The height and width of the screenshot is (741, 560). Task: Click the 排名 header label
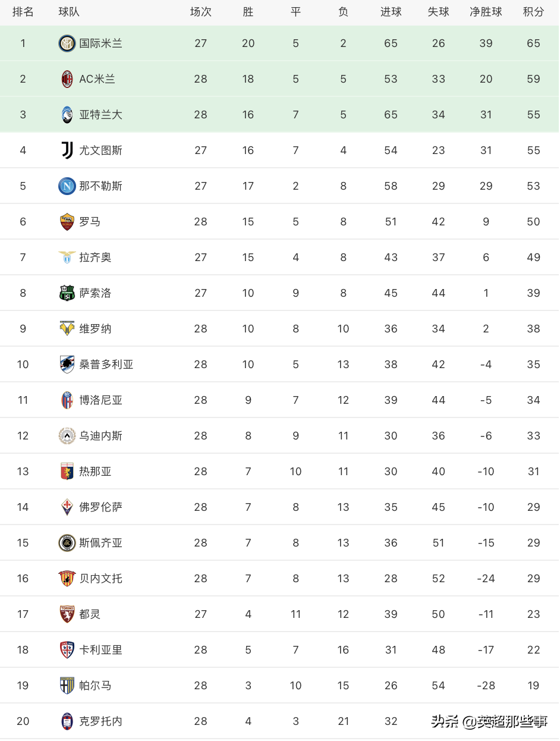point(23,12)
